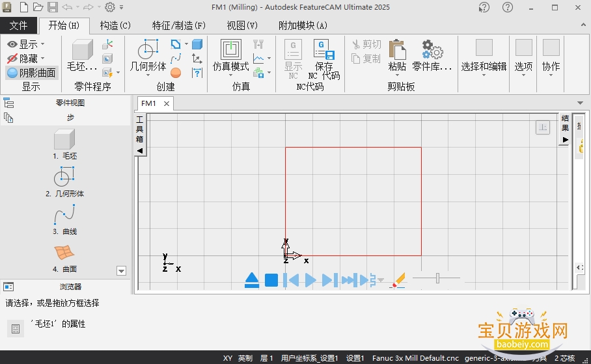Open the help question mark icon
This screenshot has width=591, height=364.
coord(507,6)
